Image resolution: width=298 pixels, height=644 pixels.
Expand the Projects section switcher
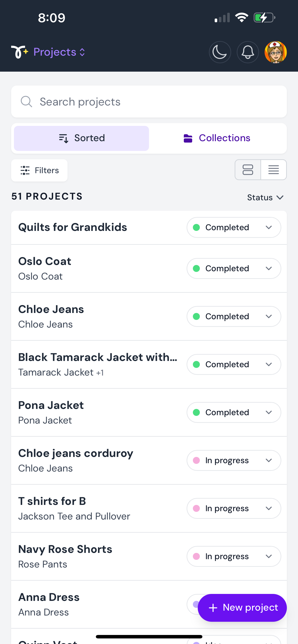(x=59, y=52)
